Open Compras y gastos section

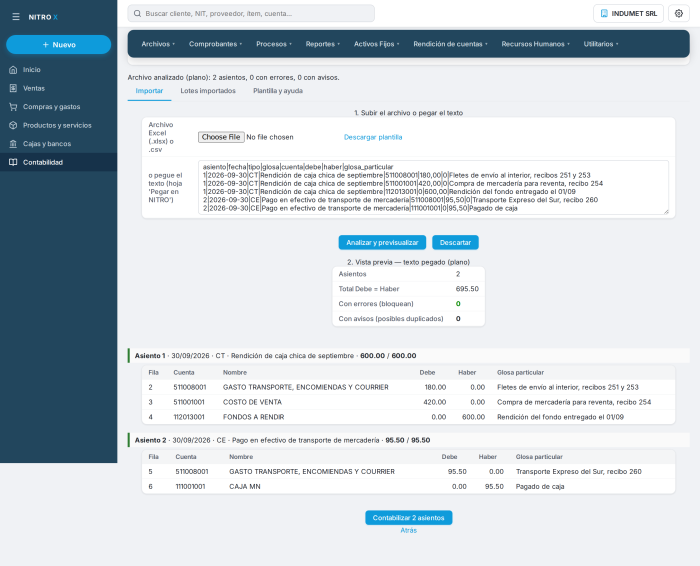58,107
